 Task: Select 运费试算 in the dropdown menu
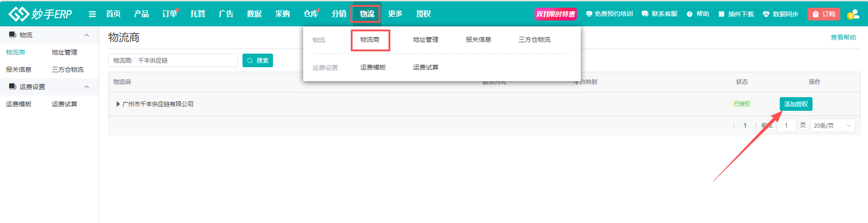coord(426,68)
